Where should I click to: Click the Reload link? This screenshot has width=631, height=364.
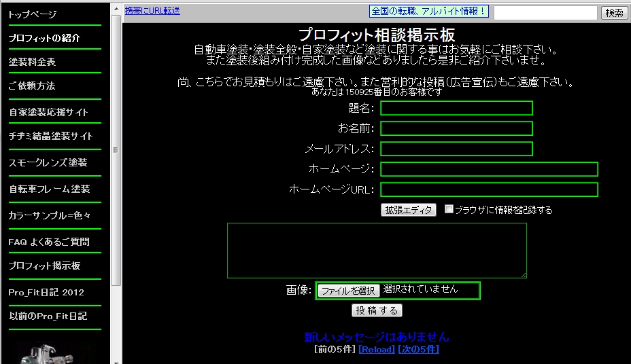point(376,349)
